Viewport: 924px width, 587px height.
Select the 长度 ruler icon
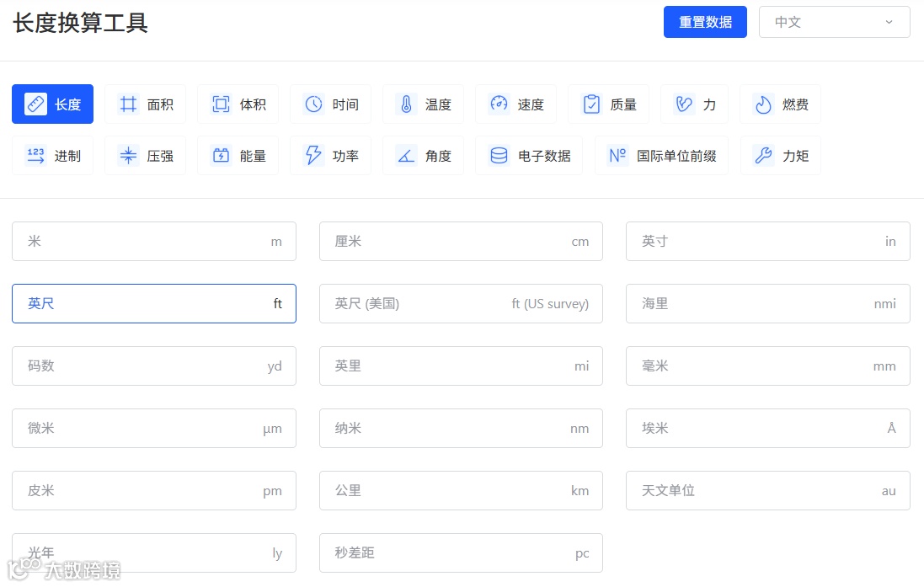click(x=35, y=104)
